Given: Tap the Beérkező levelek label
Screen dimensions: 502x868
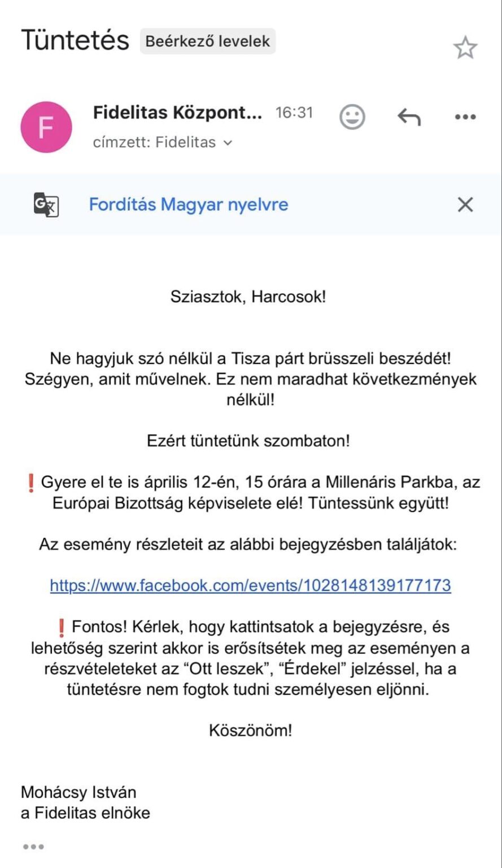Looking at the screenshot, I should pos(208,41).
